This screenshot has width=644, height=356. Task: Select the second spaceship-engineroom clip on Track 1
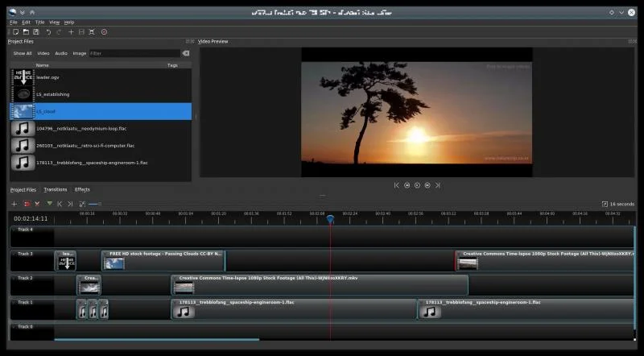(x=526, y=309)
